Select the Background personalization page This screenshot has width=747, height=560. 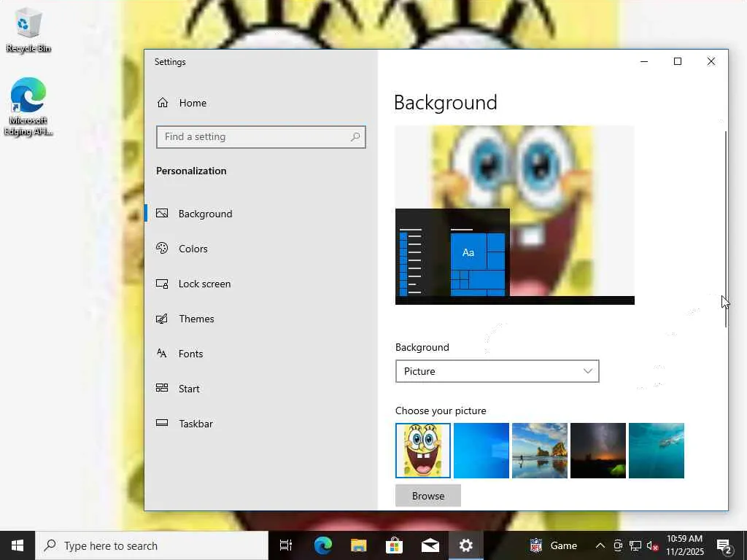(261, 214)
